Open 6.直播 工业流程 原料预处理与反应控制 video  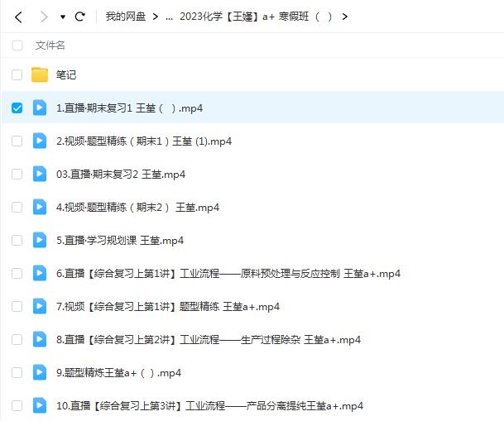tap(228, 274)
